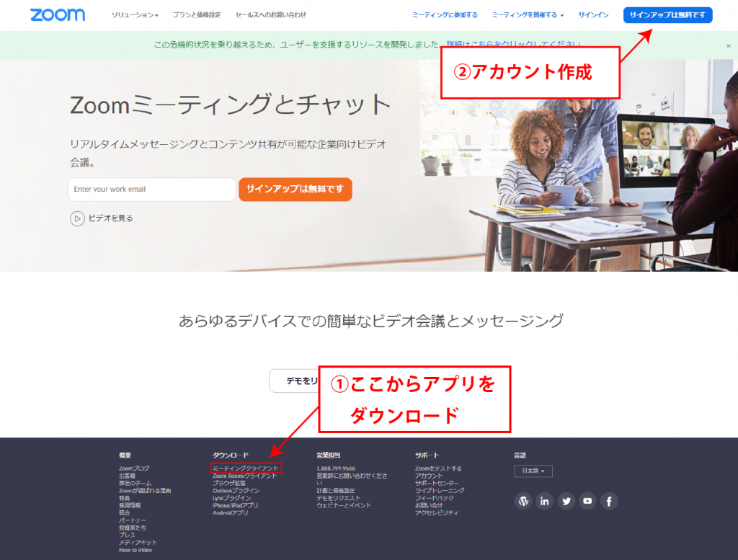The width and height of the screenshot is (738, 560).
Task: Click the play circle icon beside ビデオを見る
Action: point(77,218)
